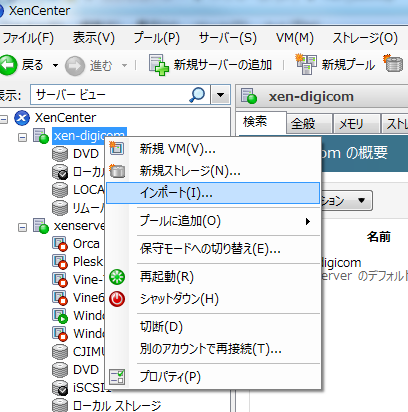408x412 pixels.
Task: Switch to the 検索 tab
Action: [261, 122]
